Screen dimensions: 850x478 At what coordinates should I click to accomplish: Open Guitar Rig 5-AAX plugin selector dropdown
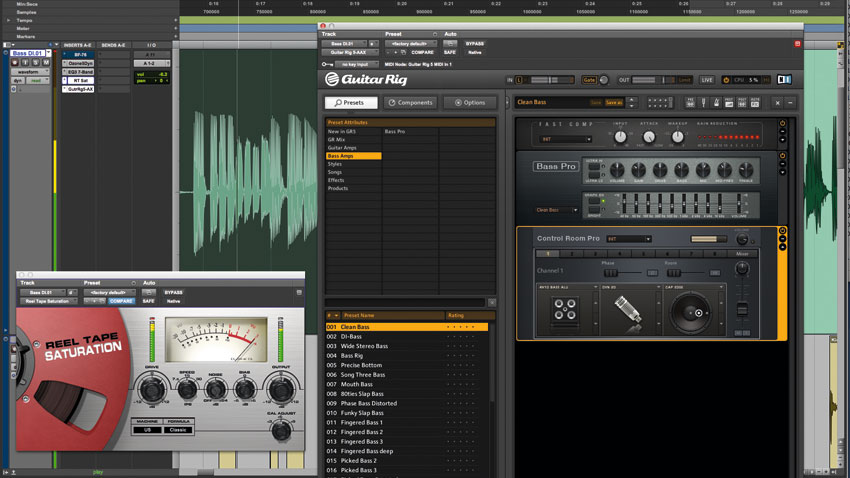point(350,53)
